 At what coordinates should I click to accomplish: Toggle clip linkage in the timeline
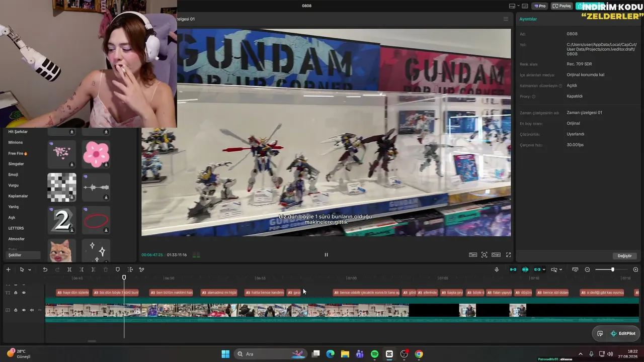(x=537, y=269)
